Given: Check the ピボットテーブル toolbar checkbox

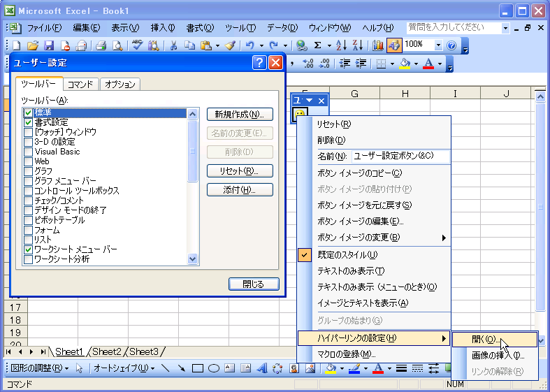Looking at the screenshot, I should [29, 221].
